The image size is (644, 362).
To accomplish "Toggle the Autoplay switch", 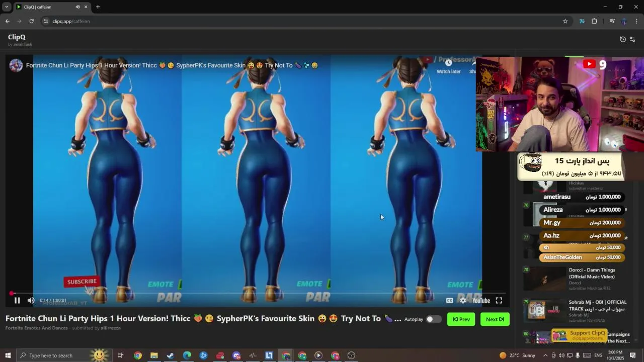I will pos(433,319).
